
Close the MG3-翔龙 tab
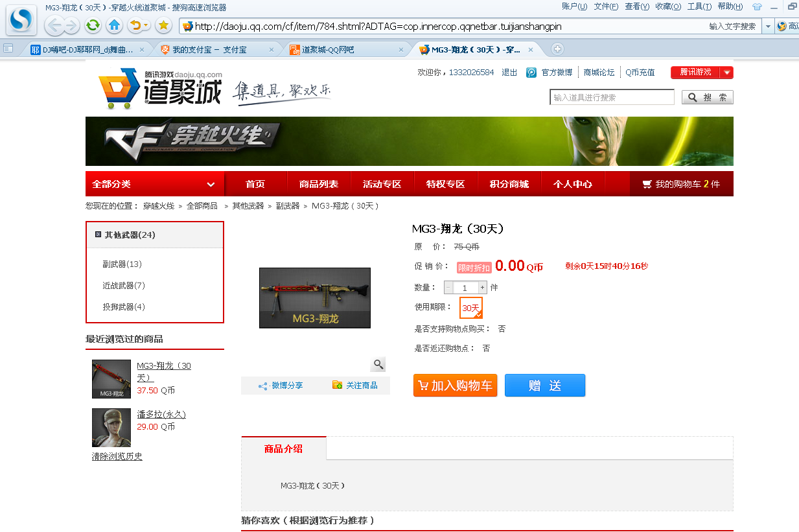click(531, 49)
